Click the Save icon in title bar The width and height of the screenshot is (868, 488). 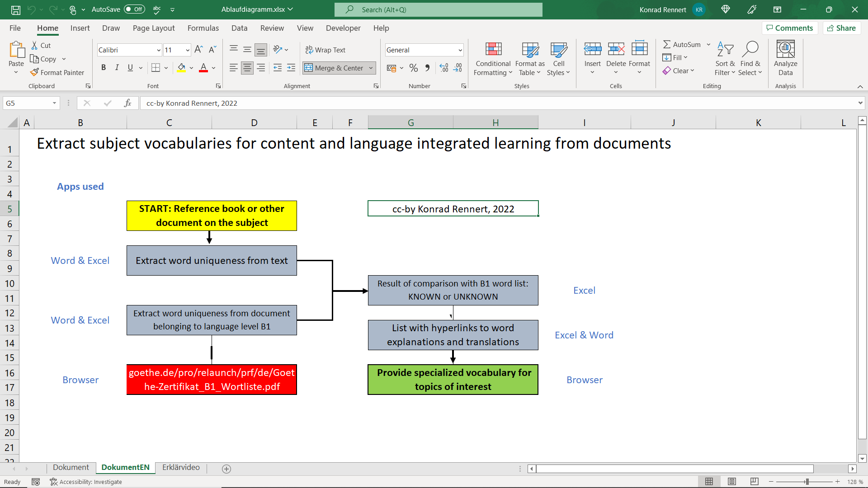pyautogui.click(x=15, y=9)
